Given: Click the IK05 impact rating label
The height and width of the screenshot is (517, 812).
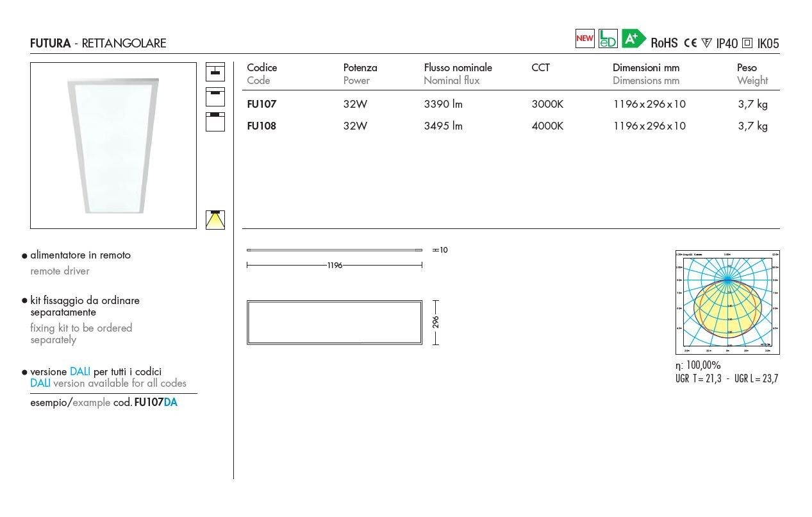Looking at the screenshot, I should pos(768,43).
